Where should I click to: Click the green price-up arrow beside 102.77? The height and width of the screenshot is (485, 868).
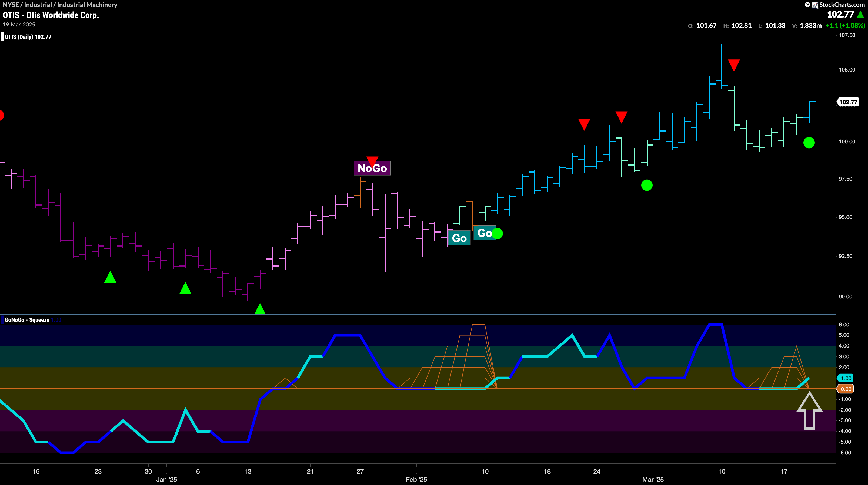[x=860, y=14]
